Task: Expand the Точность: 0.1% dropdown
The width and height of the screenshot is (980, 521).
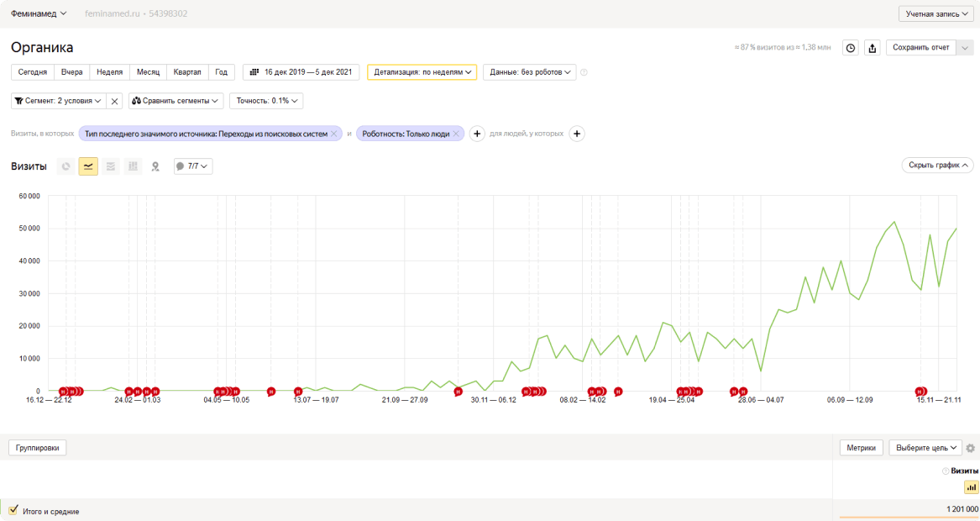Action: tap(265, 101)
